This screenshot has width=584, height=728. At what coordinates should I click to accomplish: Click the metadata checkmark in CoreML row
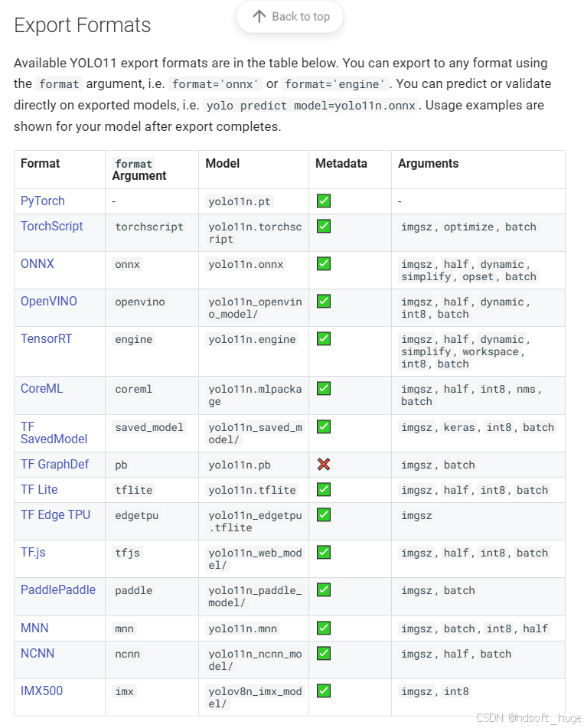pos(324,389)
